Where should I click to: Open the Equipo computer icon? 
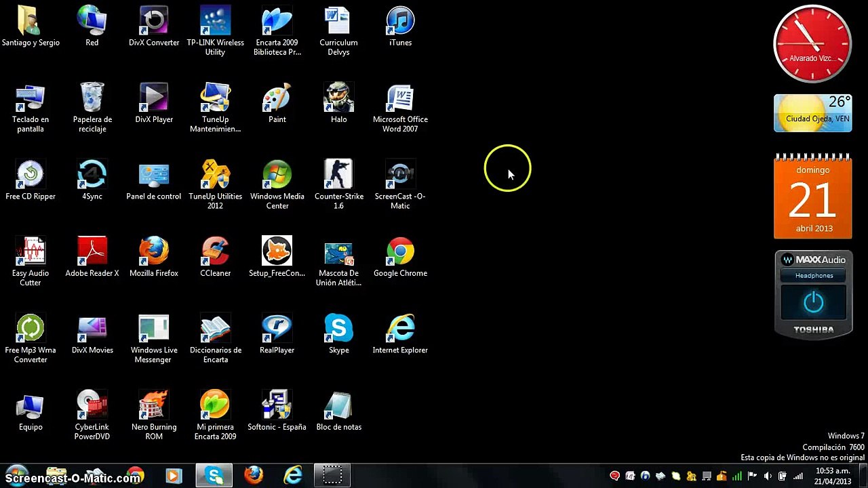[31, 411]
